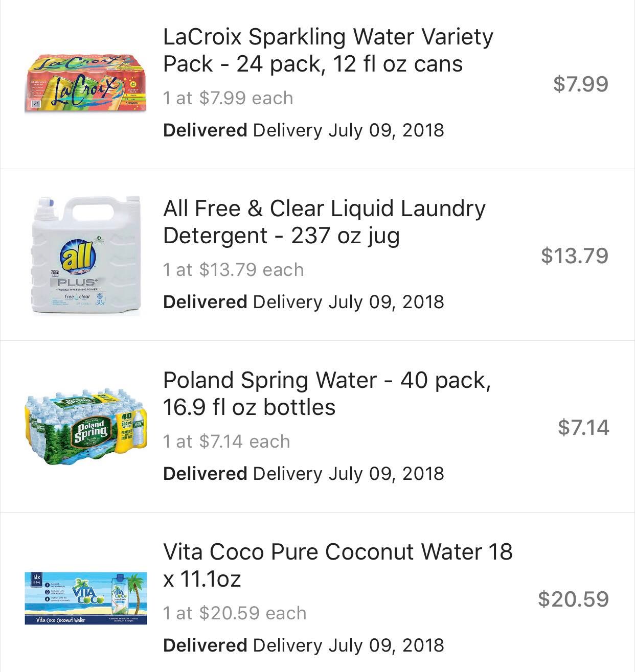Tap Poland Spring Water 40 pack title
This screenshot has height=672, width=635.
tap(327, 393)
